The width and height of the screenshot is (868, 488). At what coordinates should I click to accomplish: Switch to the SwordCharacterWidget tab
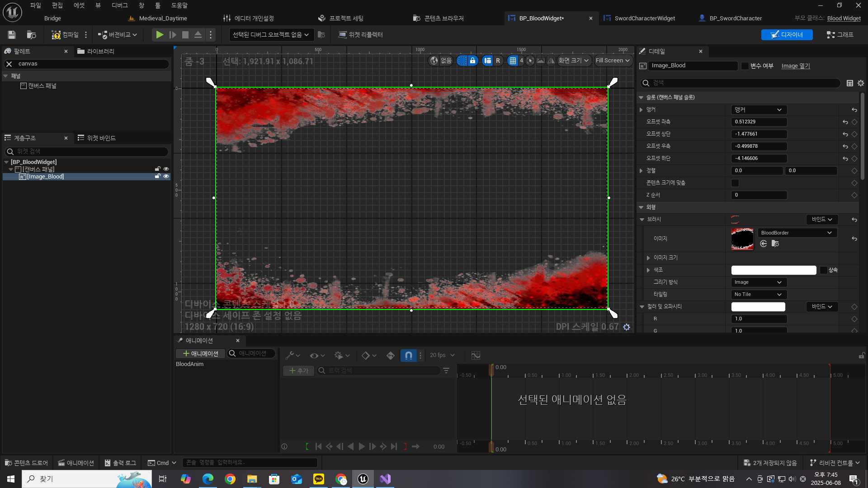(644, 19)
